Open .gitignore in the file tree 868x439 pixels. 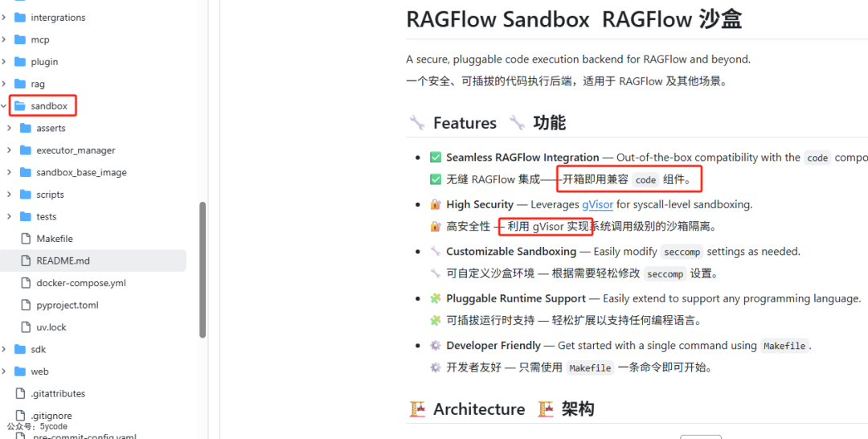tap(51, 415)
